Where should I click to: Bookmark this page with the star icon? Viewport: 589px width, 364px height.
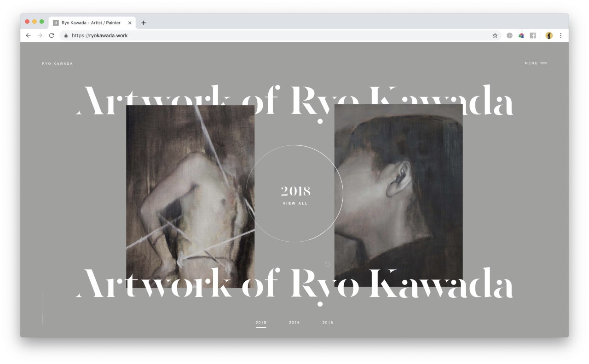point(495,35)
